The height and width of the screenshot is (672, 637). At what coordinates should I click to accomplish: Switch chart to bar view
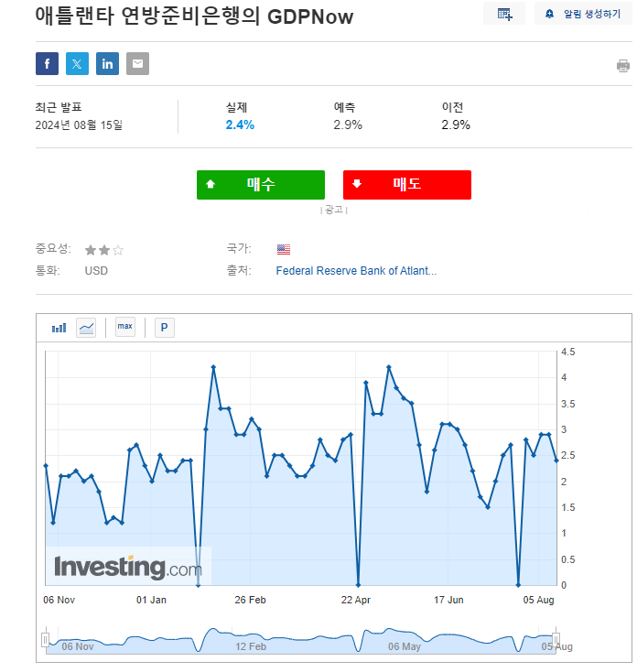tap(59, 327)
